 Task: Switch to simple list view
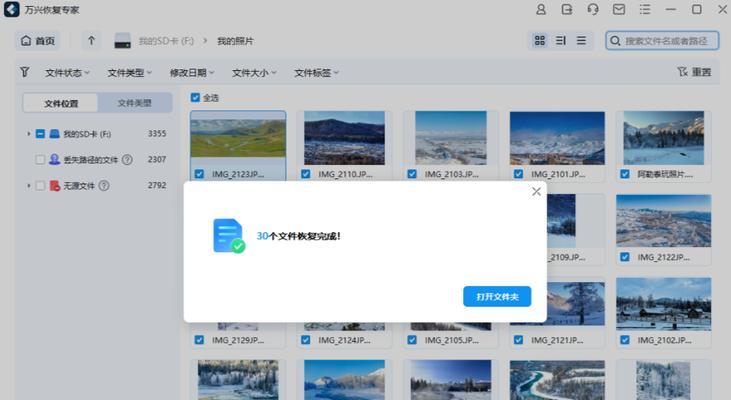(581, 41)
